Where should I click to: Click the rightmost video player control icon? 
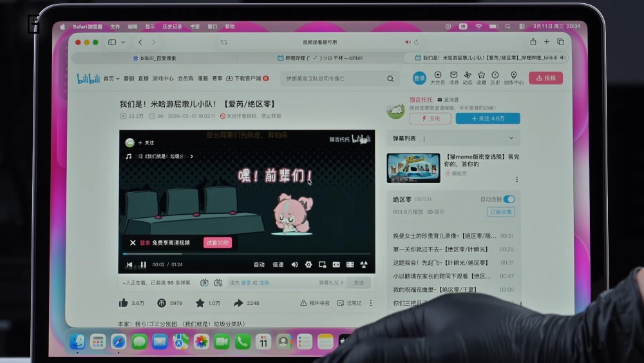364,264
